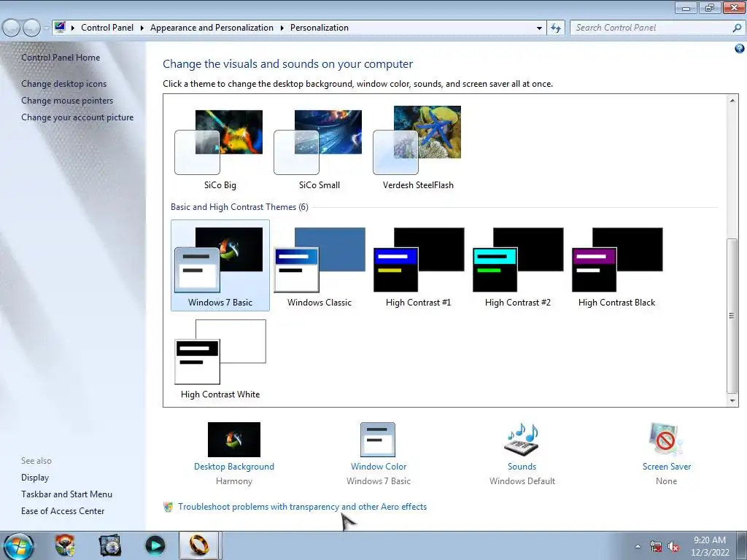747x560 pixels.
Task: Open Display under See also
Action: (x=35, y=478)
